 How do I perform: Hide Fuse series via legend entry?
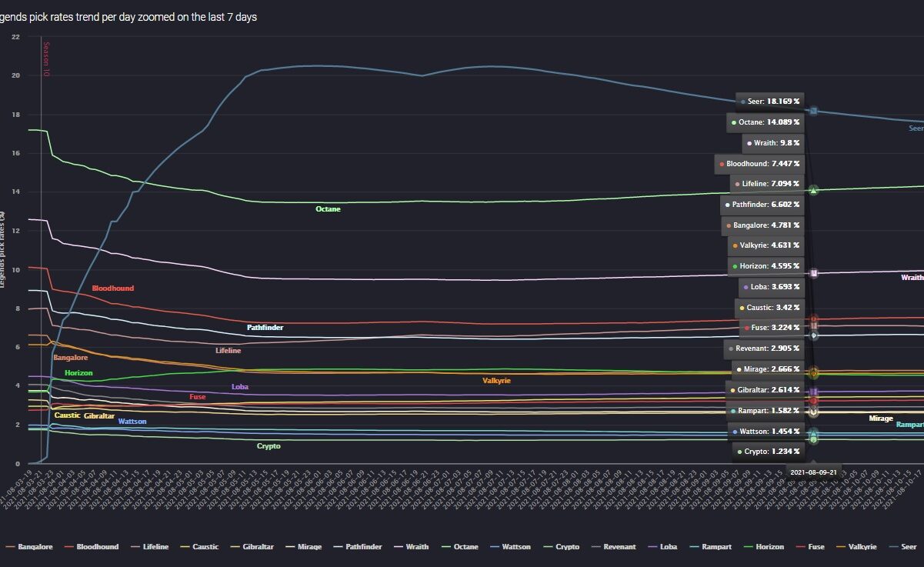click(x=809, y=547)
